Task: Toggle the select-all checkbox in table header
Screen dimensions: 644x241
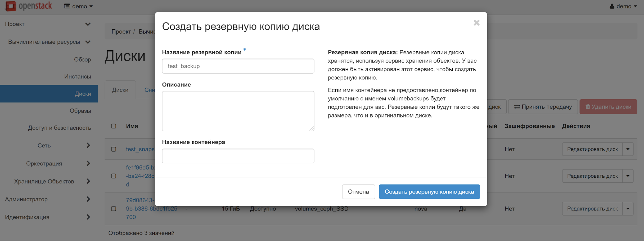Action: click(114, 126)
